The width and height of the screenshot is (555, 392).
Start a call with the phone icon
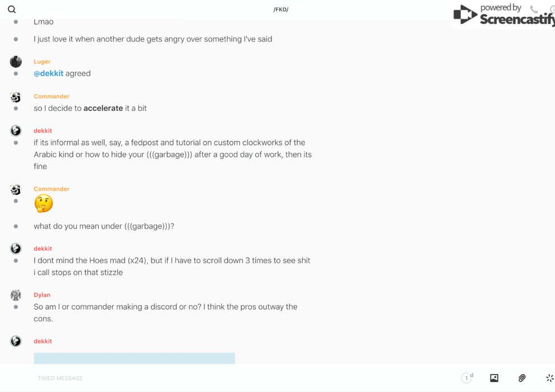coord(534,10)
